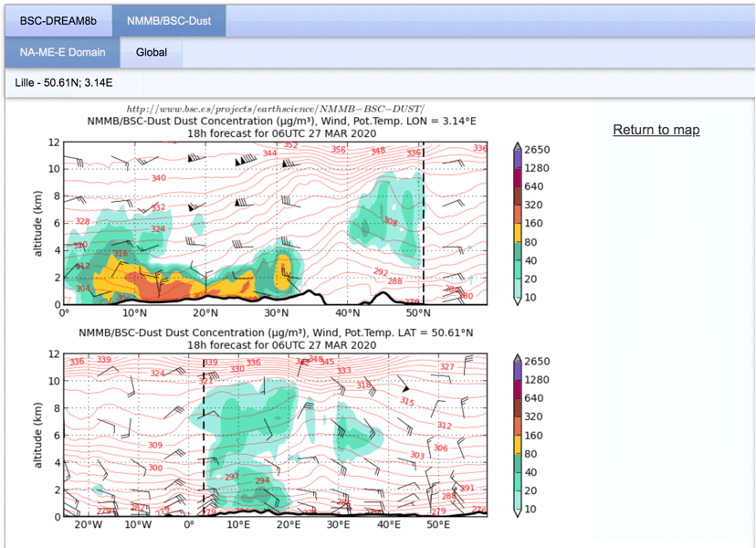The width and height of the screenshot is (756, 548).
Task: Click dashed vertical line in upper chart
Action: coord(423,219)
